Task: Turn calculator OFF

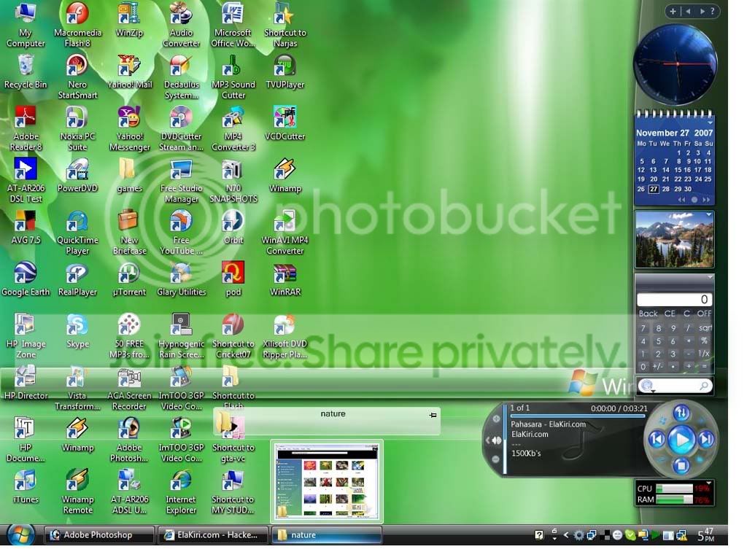Action: (704, 314)
